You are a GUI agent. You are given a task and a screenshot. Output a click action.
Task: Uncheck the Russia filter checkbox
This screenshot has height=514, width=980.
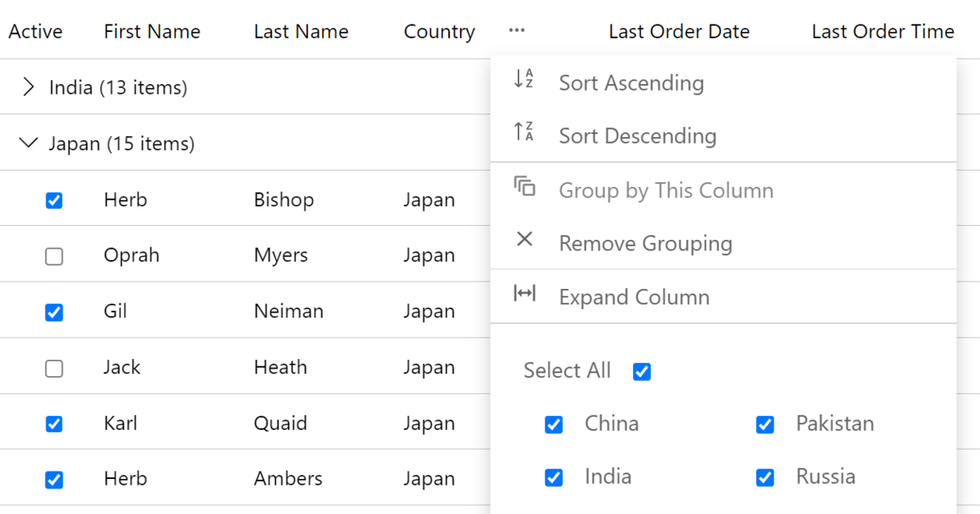click(x=765, y=478)
